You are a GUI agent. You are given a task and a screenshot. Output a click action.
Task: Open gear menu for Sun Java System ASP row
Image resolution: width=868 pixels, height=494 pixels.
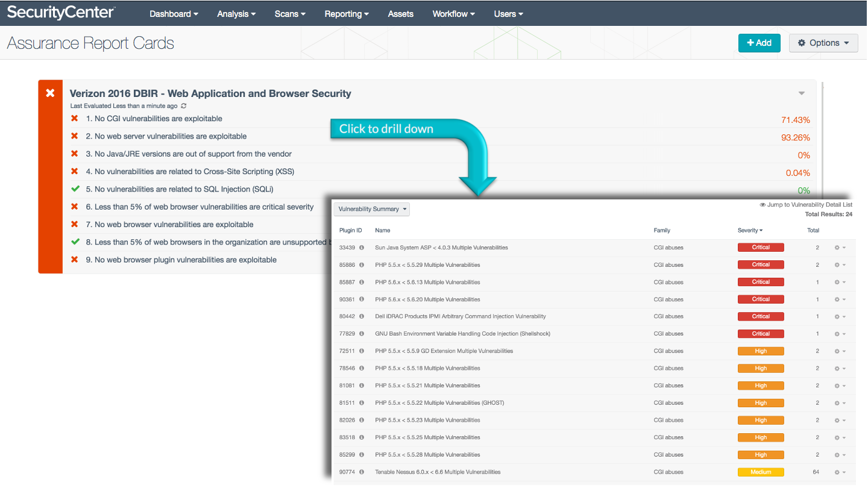pos(840,248)
